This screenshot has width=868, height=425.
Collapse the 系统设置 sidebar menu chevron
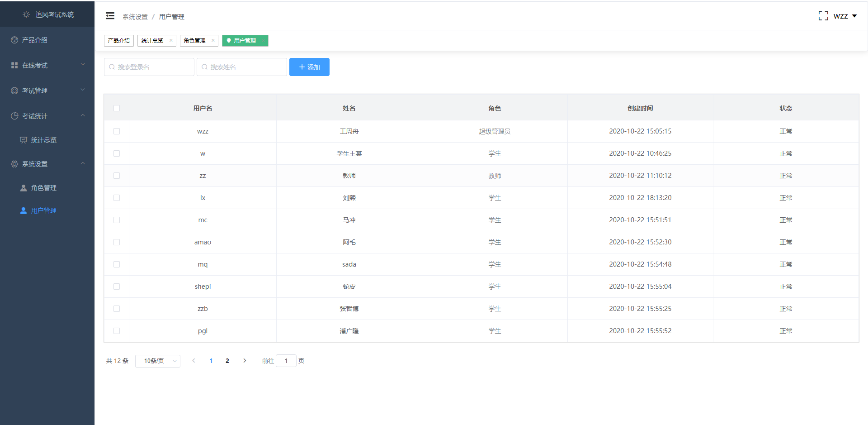tap(83, 163)
